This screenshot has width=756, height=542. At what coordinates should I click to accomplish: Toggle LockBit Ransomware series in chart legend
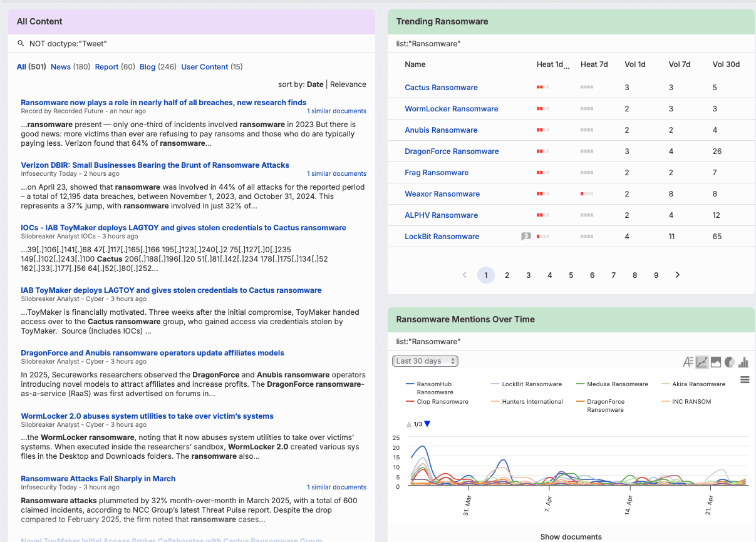click(x=527, y=384)
